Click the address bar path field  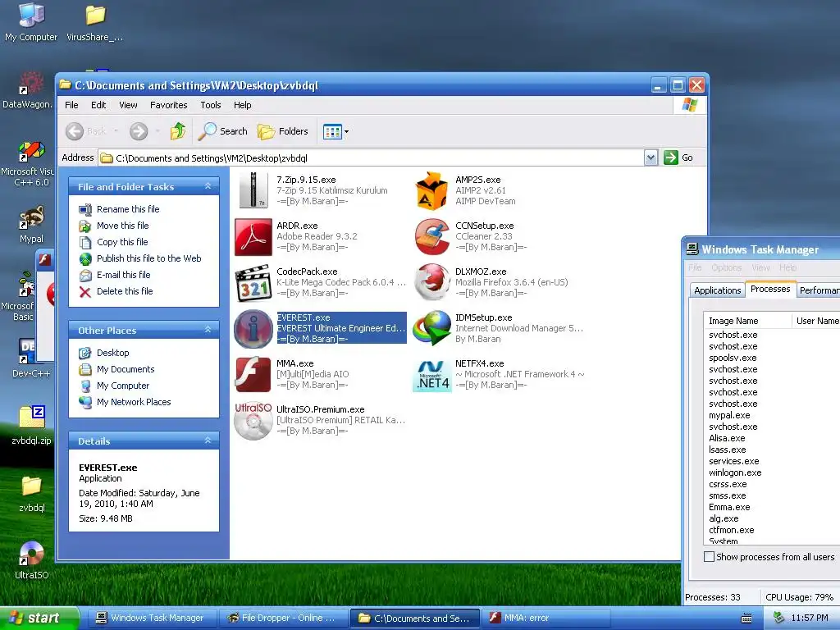coord(372,158)
